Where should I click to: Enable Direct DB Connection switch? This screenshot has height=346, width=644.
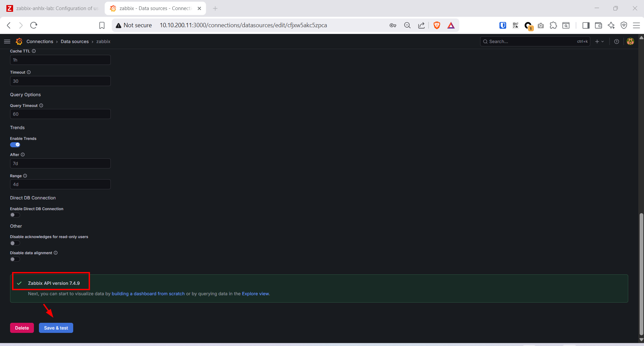(x=15, y=215)
